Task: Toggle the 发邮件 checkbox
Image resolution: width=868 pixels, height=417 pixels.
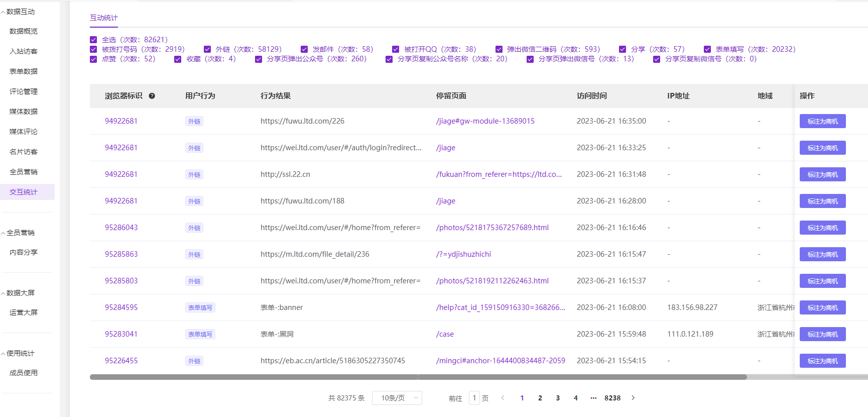Action: [x=304, y=49]
